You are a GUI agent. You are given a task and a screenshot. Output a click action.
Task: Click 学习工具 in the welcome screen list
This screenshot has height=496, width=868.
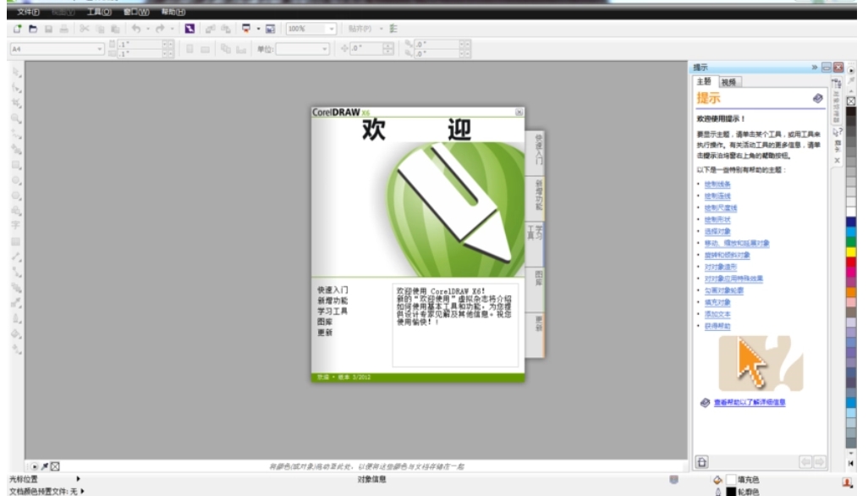(332, 311)
